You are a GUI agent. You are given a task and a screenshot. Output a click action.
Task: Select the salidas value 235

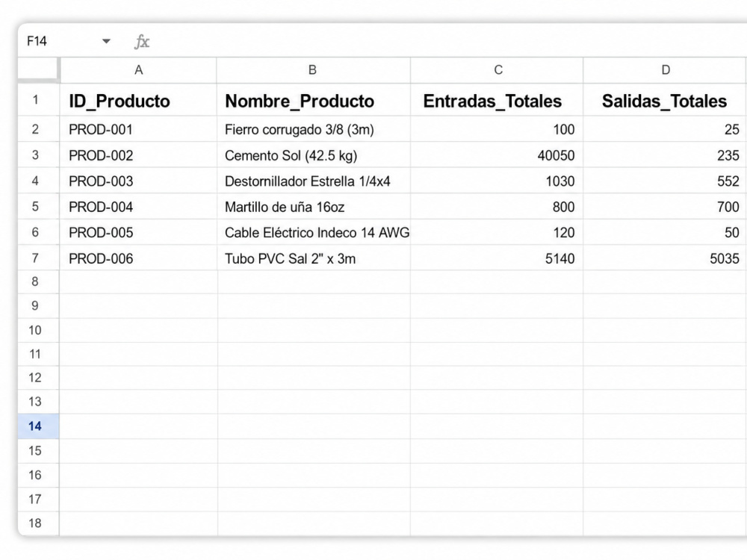coord(665,155)
